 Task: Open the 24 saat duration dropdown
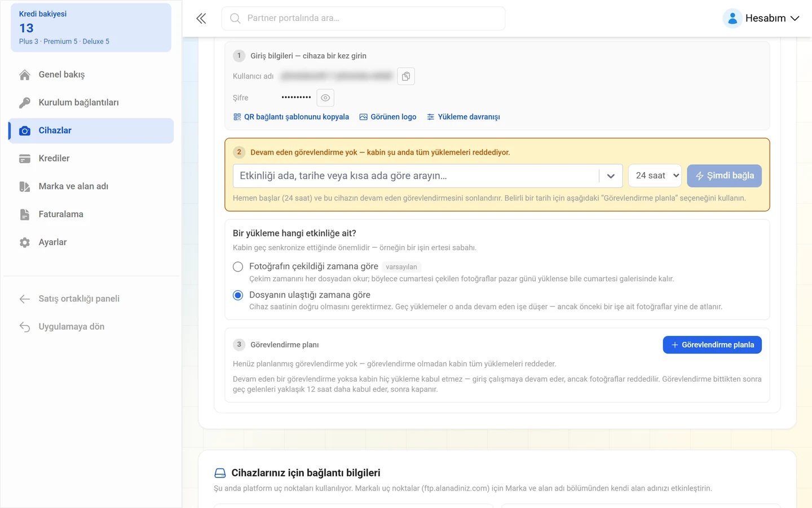655,176
